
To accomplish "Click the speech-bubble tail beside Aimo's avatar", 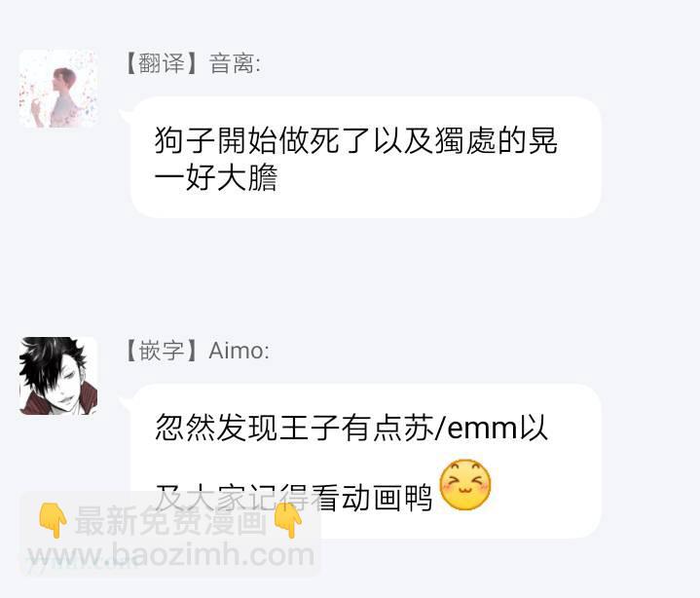I will (126, 404).
